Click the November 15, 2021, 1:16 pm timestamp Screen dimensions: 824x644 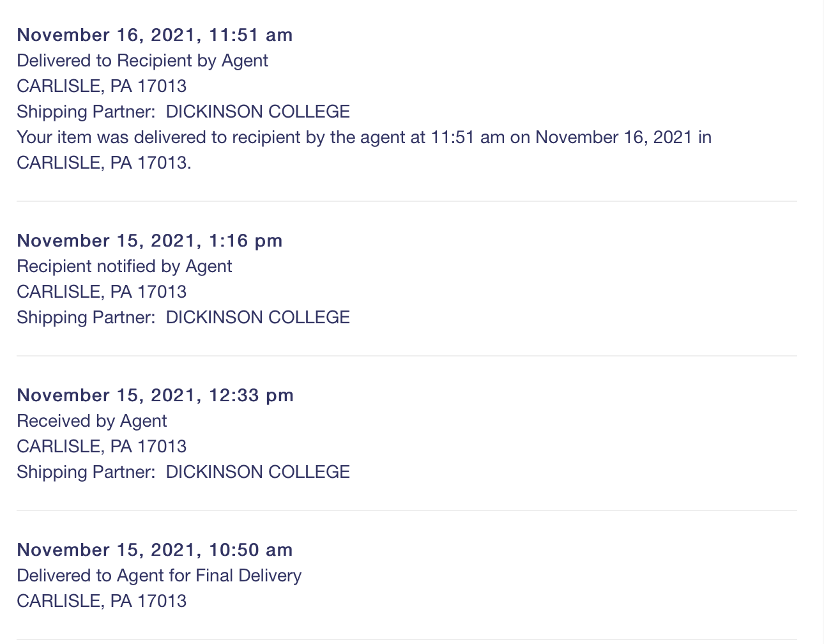149,241
